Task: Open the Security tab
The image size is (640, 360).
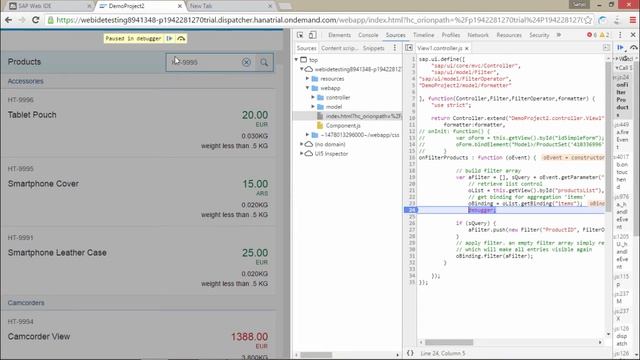Action: pyautogui.click(x=539, y=35)
